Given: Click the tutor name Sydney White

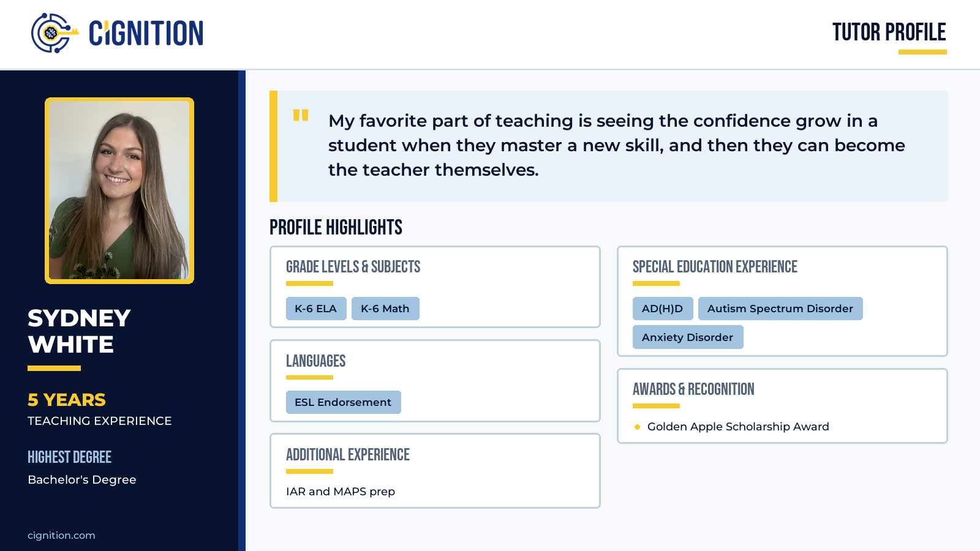Looking at the screenshot, I should (x=79, y=331).
